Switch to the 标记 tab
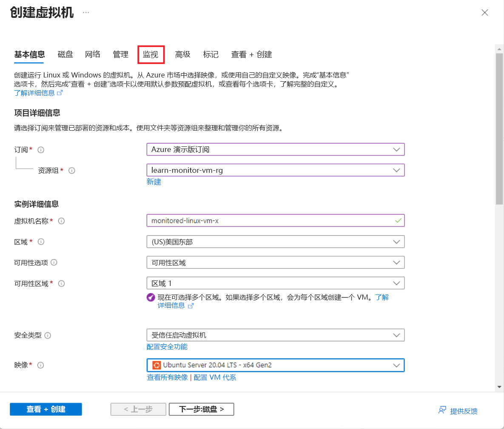The image size is (504, 429). [211, 54]
